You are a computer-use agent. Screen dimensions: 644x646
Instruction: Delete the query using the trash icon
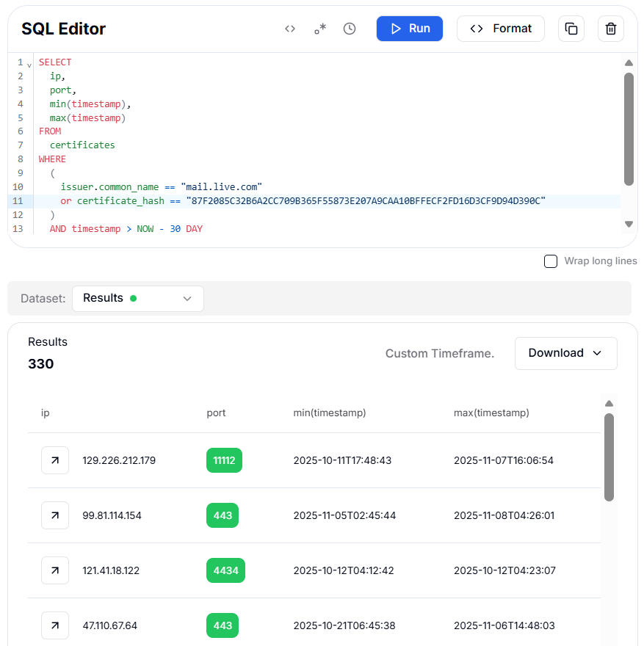click(610, 29)
